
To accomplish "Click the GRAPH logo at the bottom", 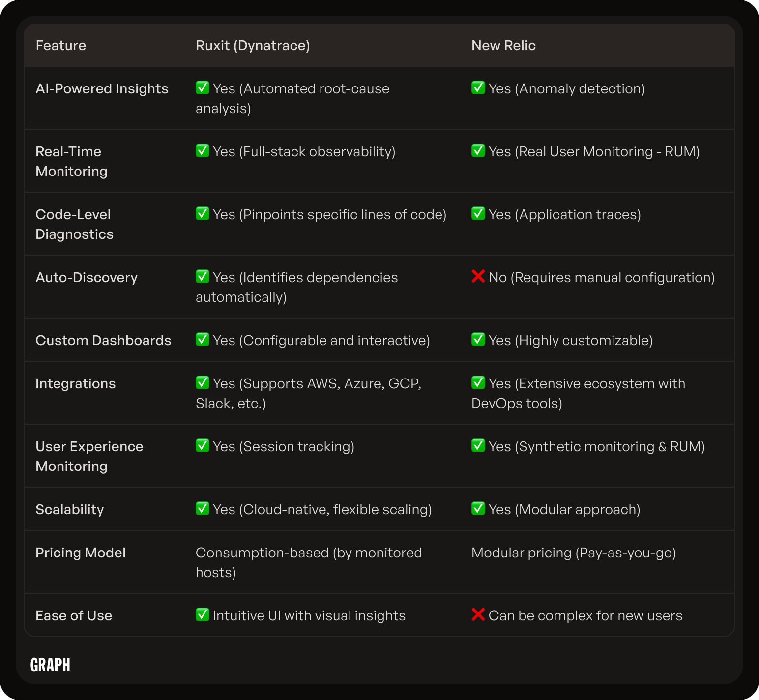I will [50, 665].
